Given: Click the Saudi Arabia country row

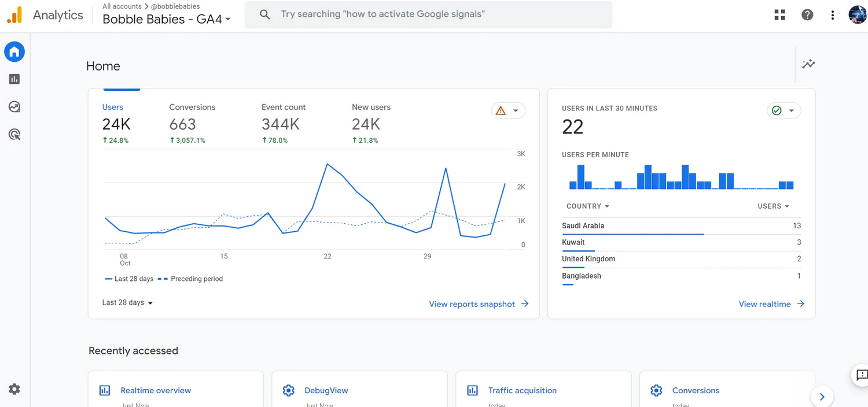Looking at the screenshot, I should 682,226.
